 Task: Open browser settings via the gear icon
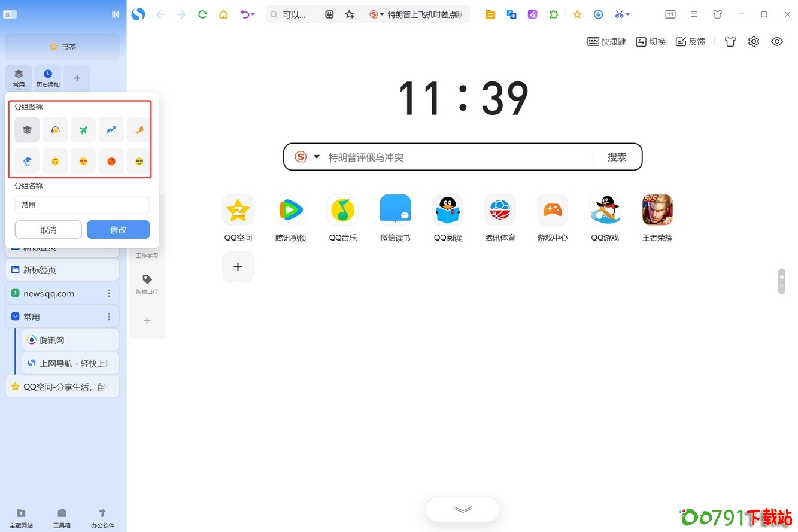click(753, 41)
